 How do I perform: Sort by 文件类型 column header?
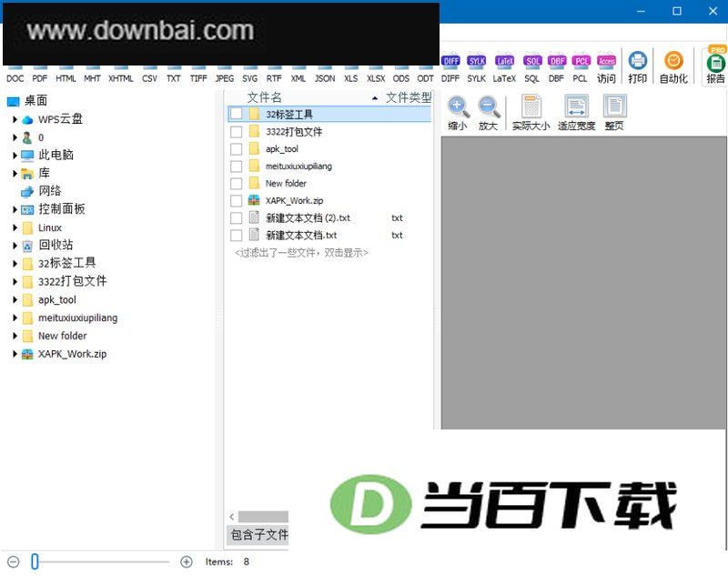(x=409, y=97)
